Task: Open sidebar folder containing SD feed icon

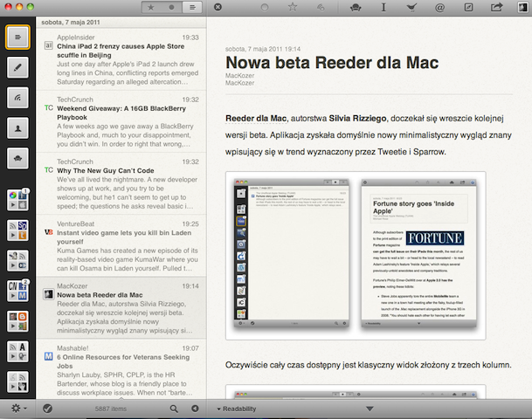Action: (17, 230)
